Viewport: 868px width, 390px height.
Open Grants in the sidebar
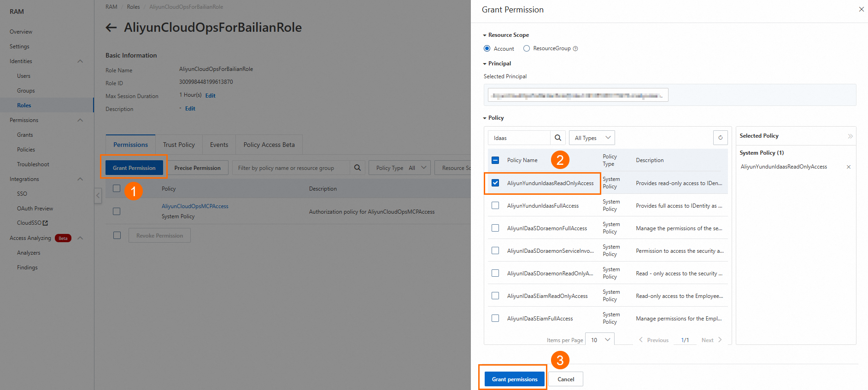pos(25,135)
